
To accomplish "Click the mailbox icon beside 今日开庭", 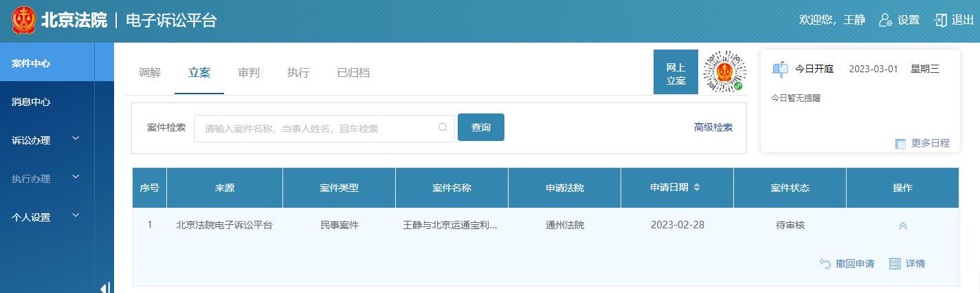I will pos(780,69).
